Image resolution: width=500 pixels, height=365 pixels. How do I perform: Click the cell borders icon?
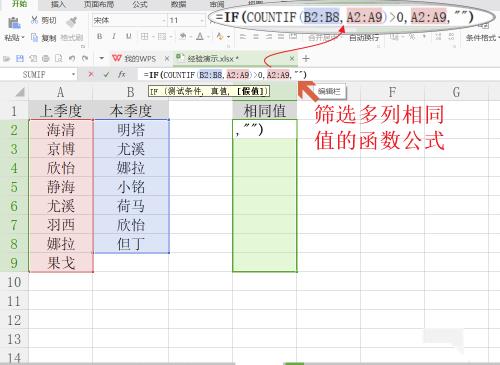coord(144,36)
